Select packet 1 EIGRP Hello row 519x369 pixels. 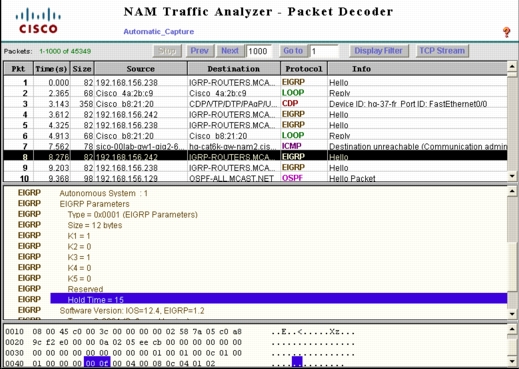tap(256, 82)
